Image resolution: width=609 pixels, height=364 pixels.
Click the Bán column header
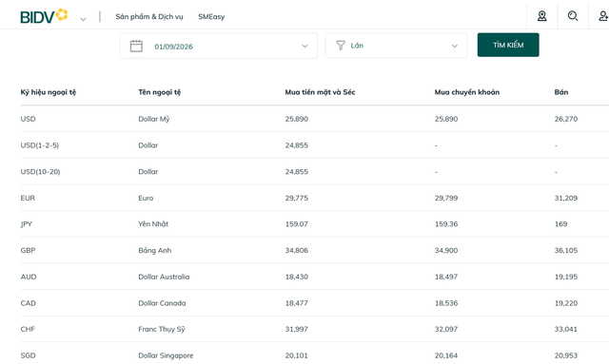(x=561, y=92)
